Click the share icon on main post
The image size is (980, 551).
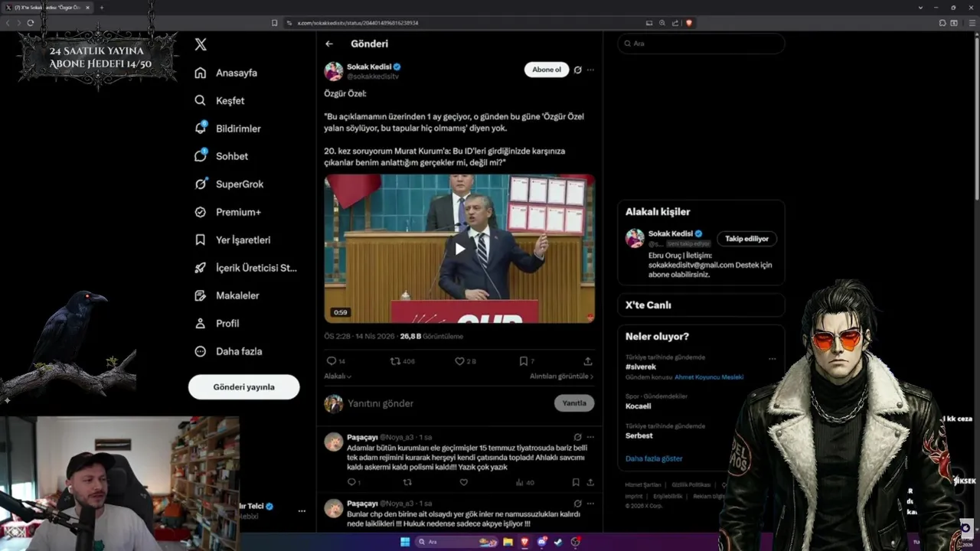[x=588, y=361]
